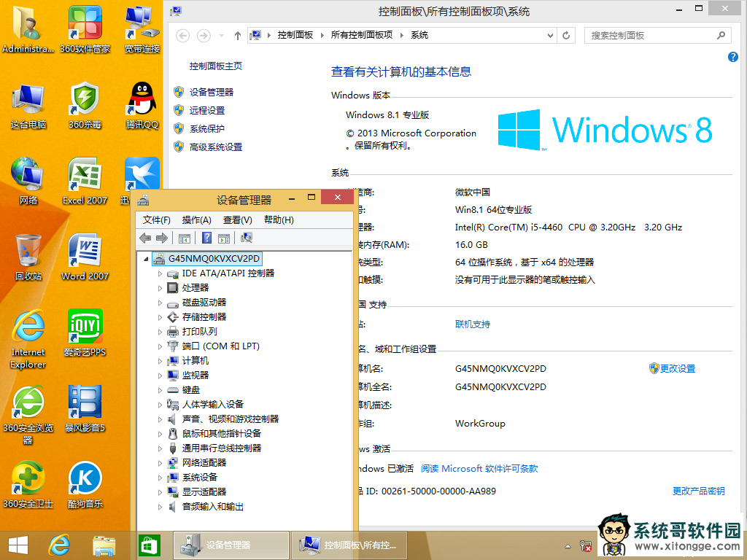Open the 腾讯QQ desktop icon
This screenshot has width=747, height=560.
click(142, 106)
